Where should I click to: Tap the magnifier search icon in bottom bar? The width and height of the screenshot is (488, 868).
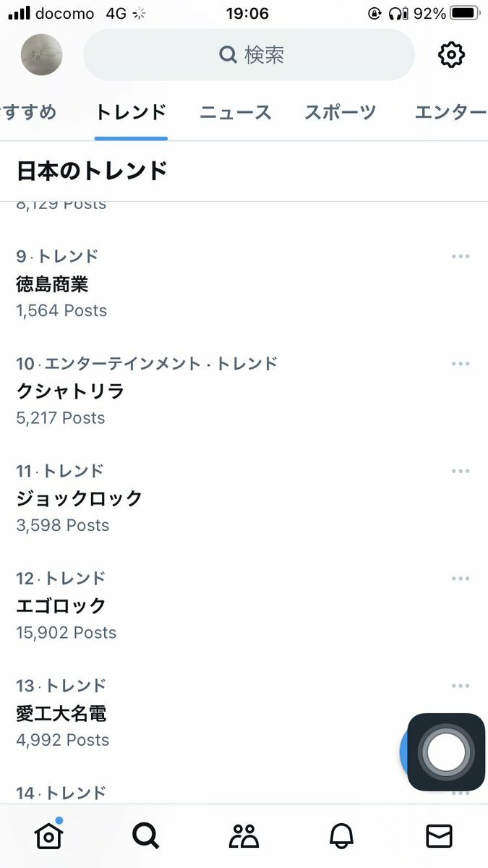(145, 836)
